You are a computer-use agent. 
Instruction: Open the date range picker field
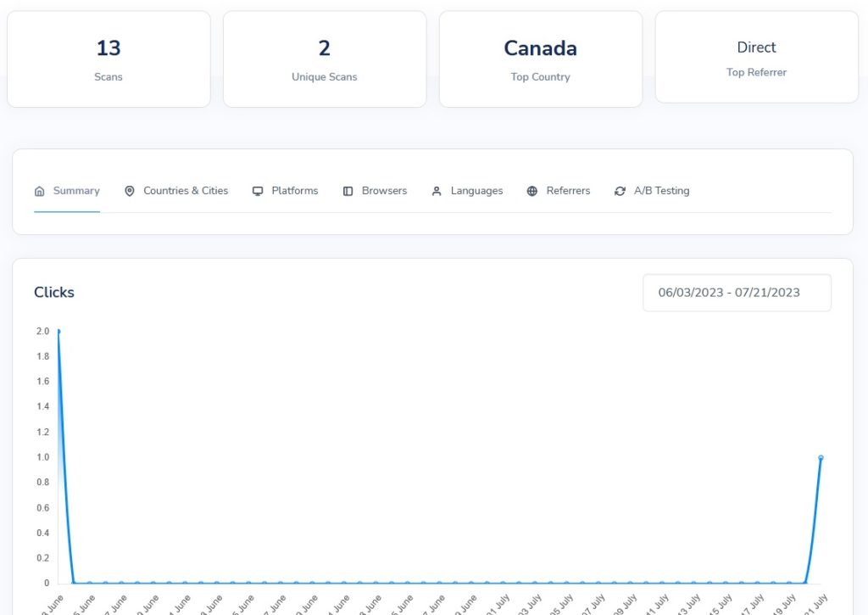point(737,293)
